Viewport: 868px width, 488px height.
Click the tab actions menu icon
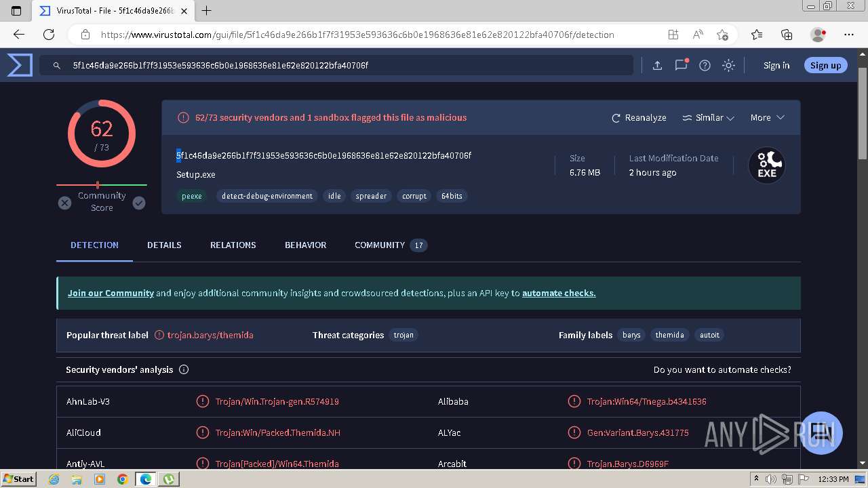[x=16, y=11]
